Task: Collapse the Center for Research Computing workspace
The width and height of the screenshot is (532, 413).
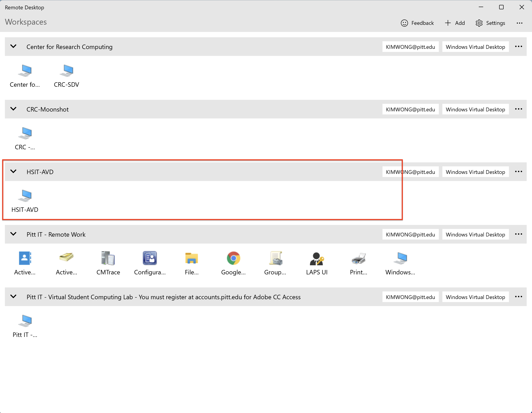Action: [x=13, y=46]
